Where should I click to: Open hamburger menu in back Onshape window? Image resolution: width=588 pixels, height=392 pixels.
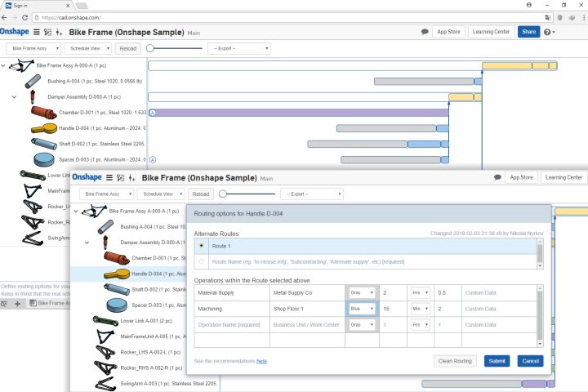tap(37, 33)
